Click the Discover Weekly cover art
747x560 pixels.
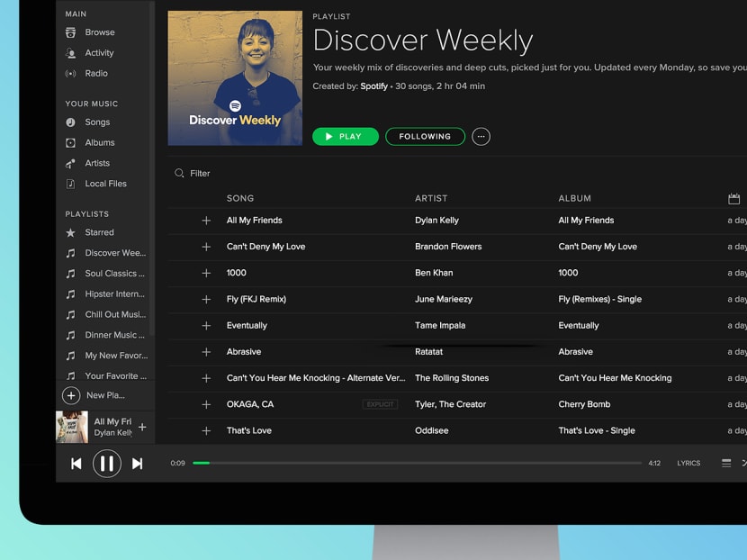(235, 78)
